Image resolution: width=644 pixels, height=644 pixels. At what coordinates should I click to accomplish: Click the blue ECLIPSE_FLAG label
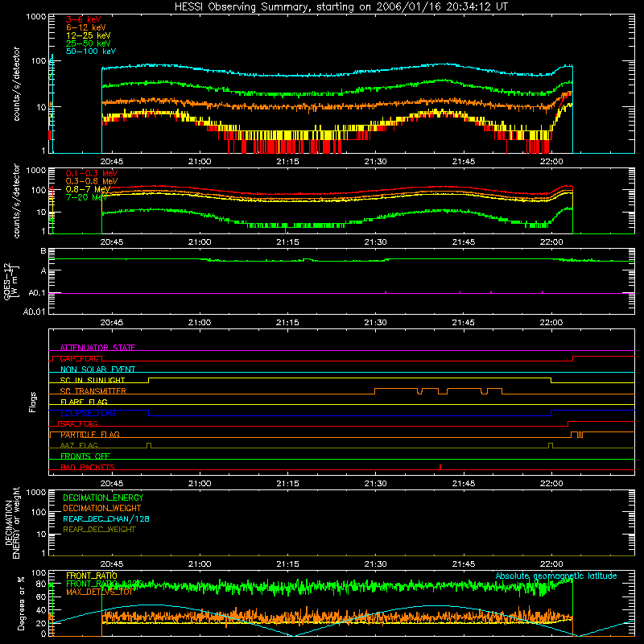pyautogui.click(x=88, y=413)
